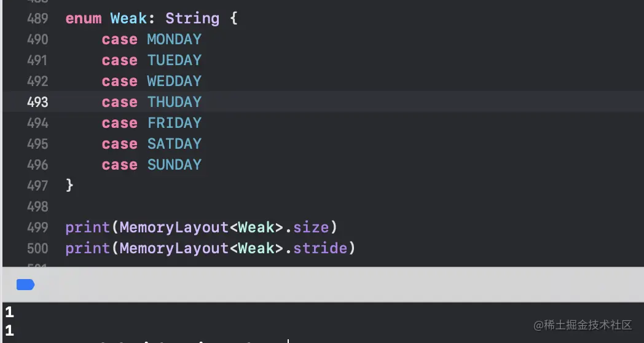Click line number 500 in gutter
The image size is (644, 343).
point(37,248)
